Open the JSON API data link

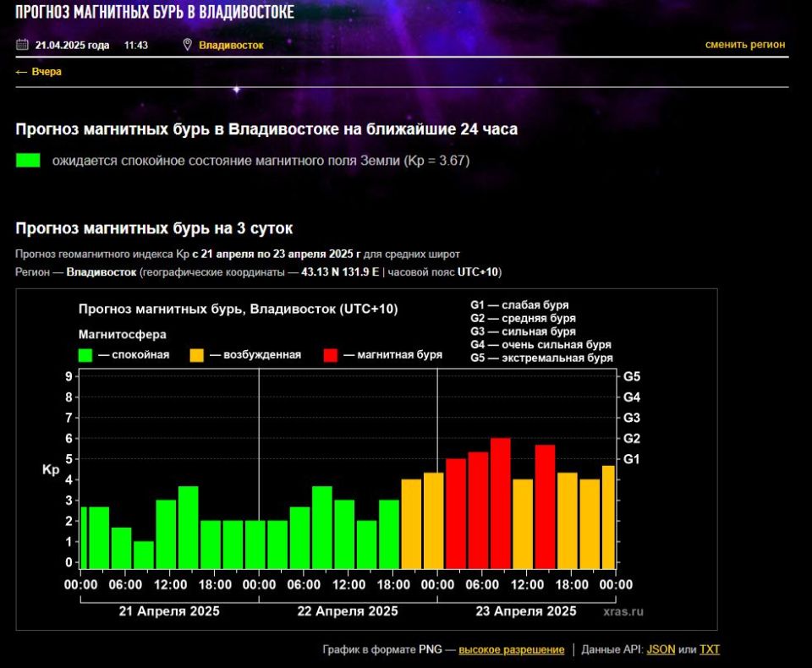tap(661, 649)
